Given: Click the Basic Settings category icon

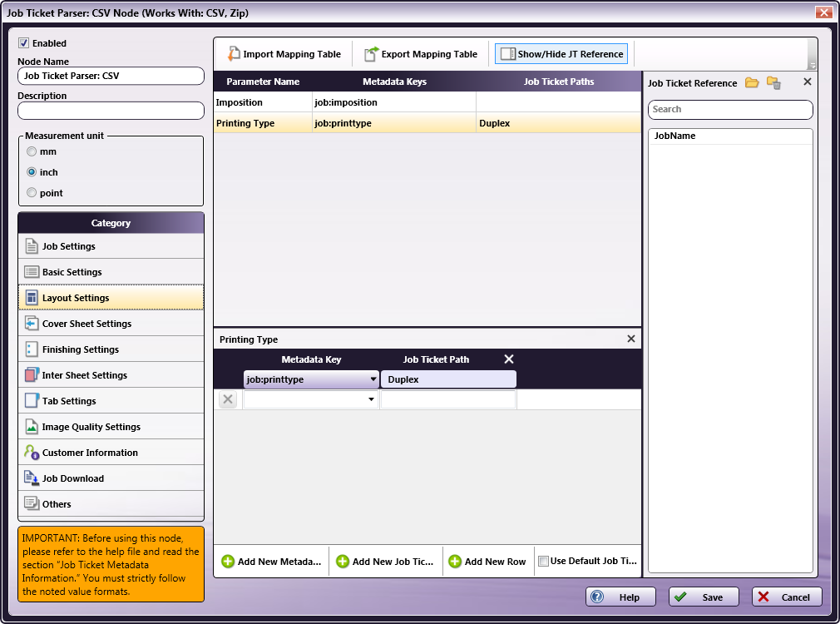Looking at the screenshot, I should (x=32, y=272).
